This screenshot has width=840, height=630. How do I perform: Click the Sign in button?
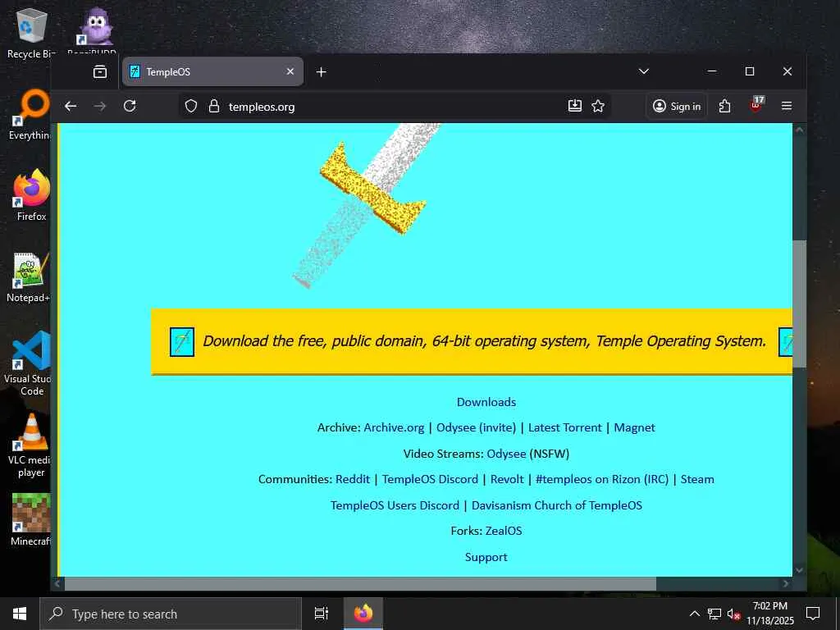point(677,106)
